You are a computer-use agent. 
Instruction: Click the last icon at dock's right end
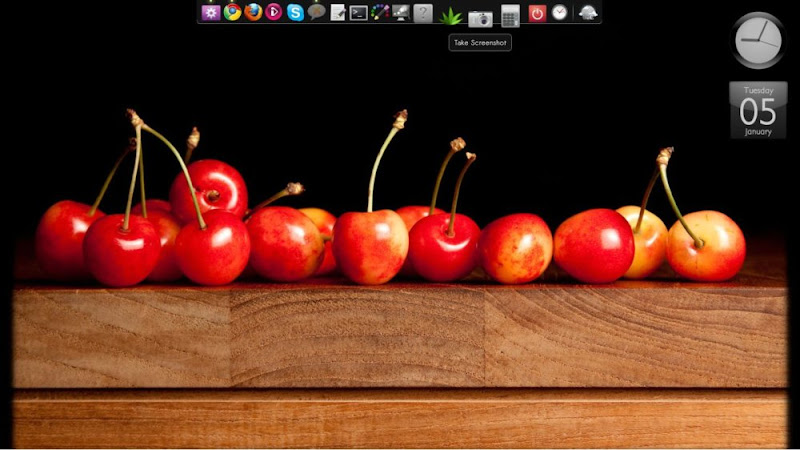588,13
